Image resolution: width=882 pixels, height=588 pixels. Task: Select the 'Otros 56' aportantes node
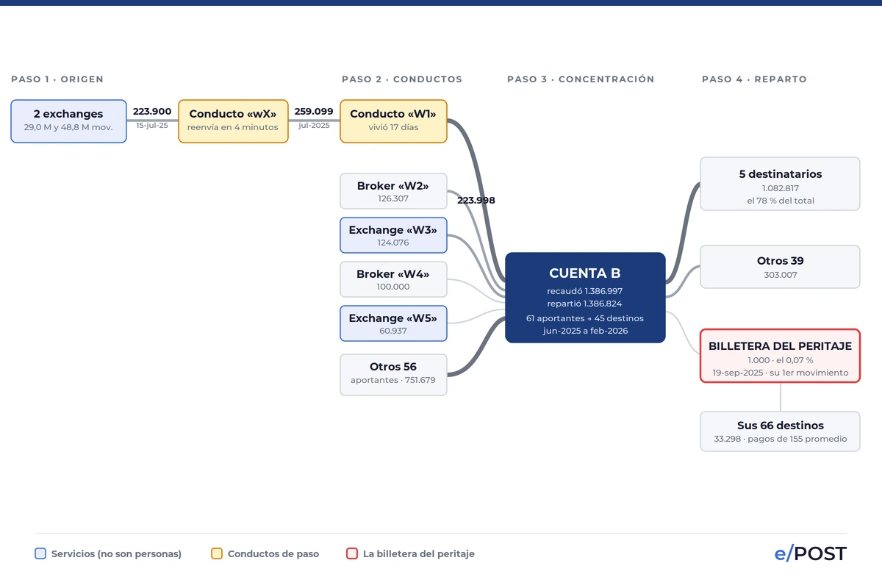click(393, 375)
